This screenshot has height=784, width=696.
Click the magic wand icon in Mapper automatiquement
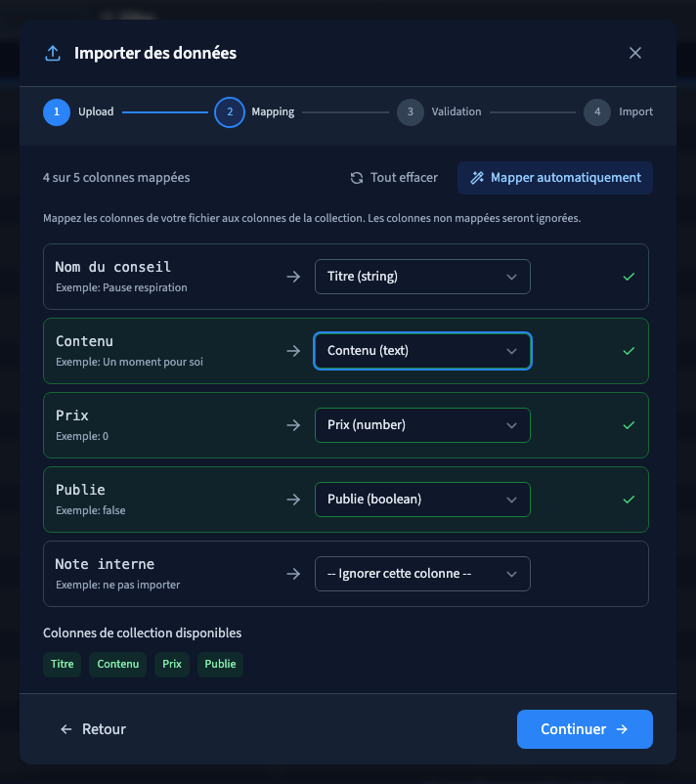click(x=477, y=178)
